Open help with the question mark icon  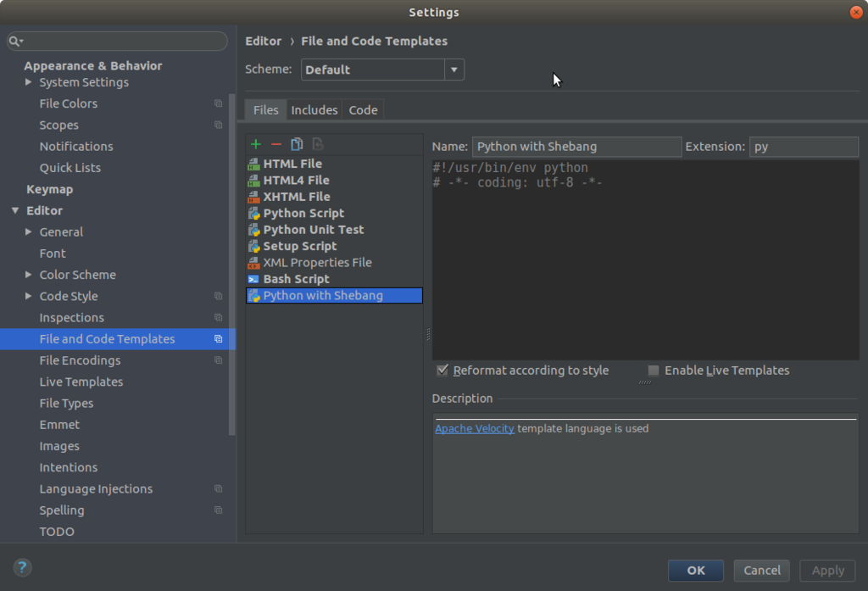22,567
